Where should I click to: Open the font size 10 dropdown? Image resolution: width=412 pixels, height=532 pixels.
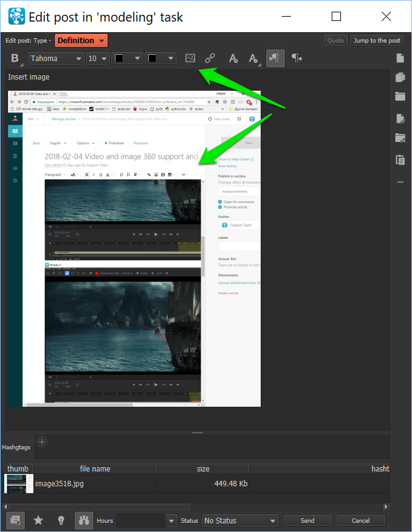click(x=97, y=59)
